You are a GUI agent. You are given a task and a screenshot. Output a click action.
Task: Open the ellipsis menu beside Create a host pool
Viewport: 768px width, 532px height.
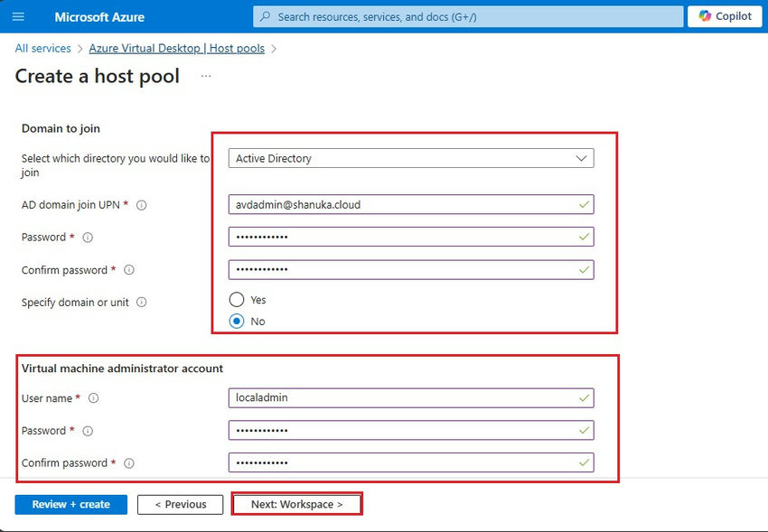(x=205, y=78)
